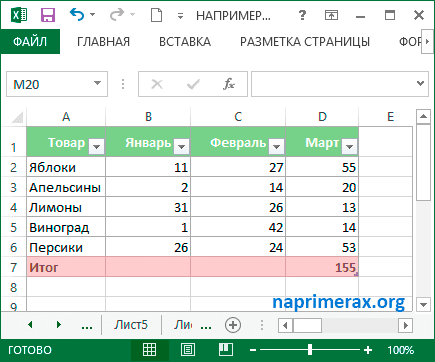The width and height of the screenshot is (435, 362).
Task: Select row 7 header
Action: tap(14, 267)
